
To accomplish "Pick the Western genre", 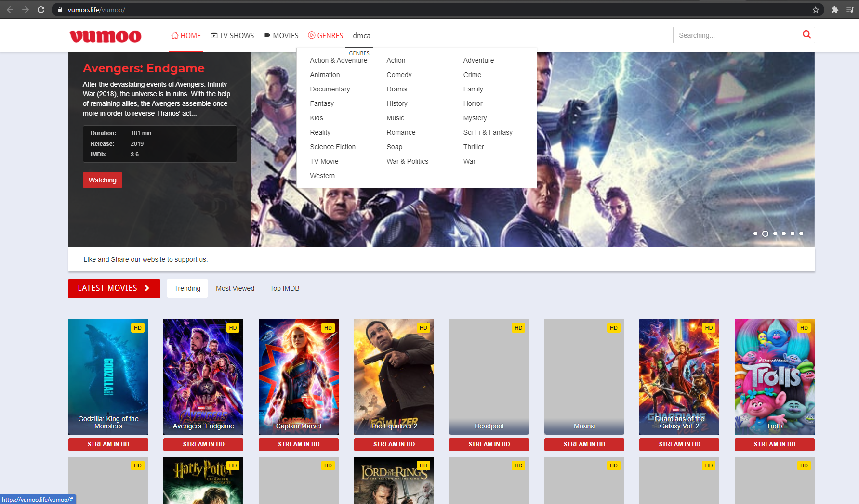I will pos(322,176).
